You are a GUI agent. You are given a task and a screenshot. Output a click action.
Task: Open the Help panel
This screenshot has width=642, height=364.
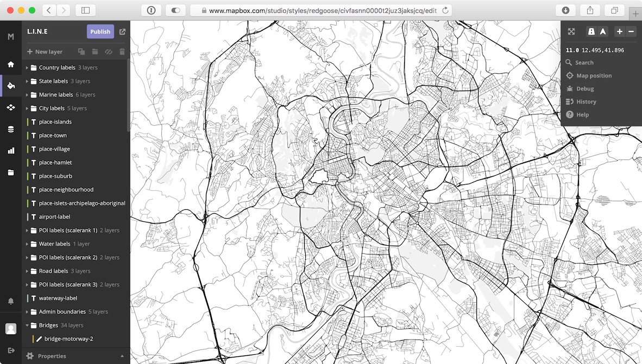582,114
